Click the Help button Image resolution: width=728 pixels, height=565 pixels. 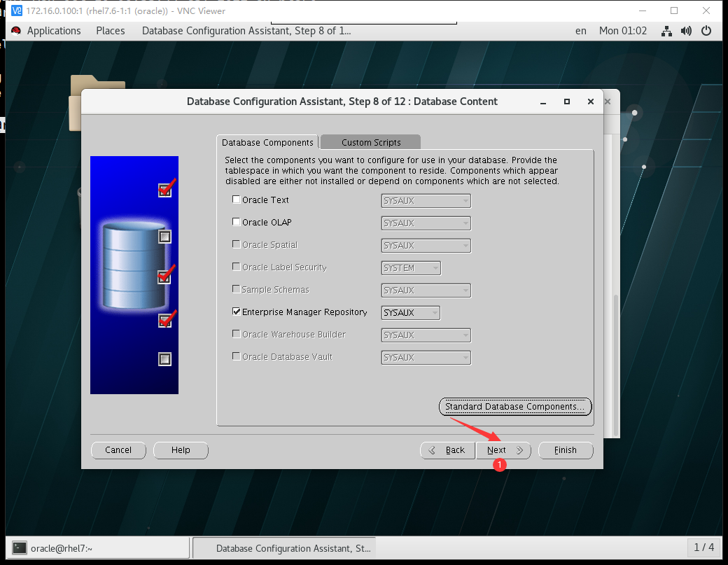tap(181, 450)
